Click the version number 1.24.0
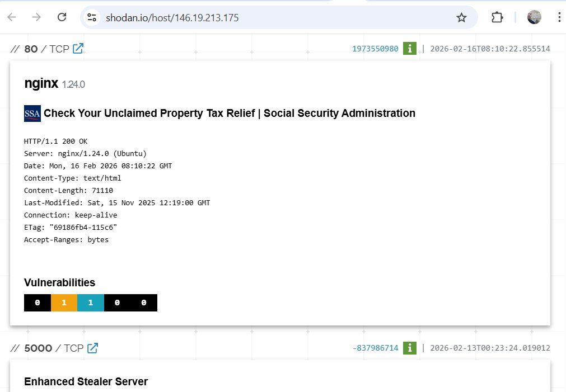 [x=74, y=84]
